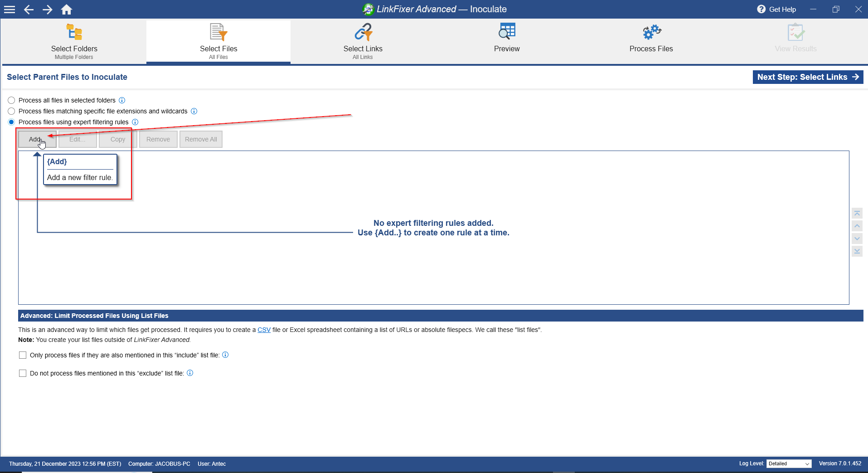Go to Next Step: Select Links
The image size is (868, 473).
click(808, 77)
